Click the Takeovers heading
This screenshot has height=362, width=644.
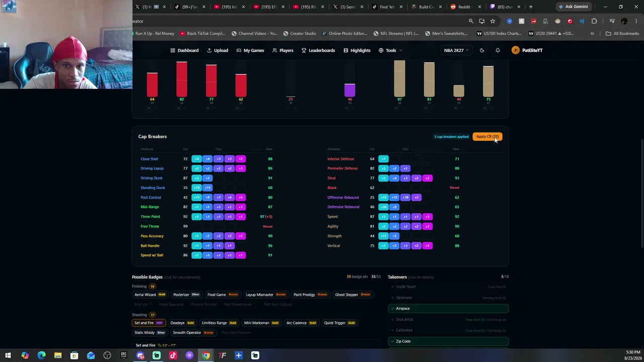(x=397, y=277)
